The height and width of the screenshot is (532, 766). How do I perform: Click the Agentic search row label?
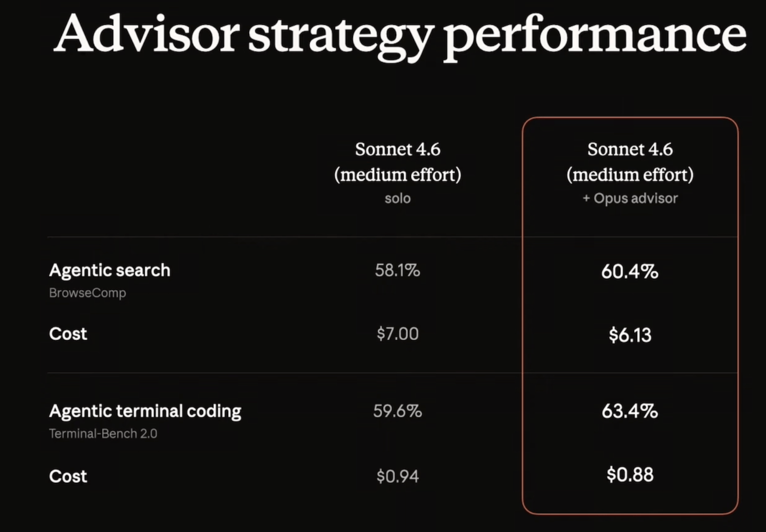pos(109,270)
